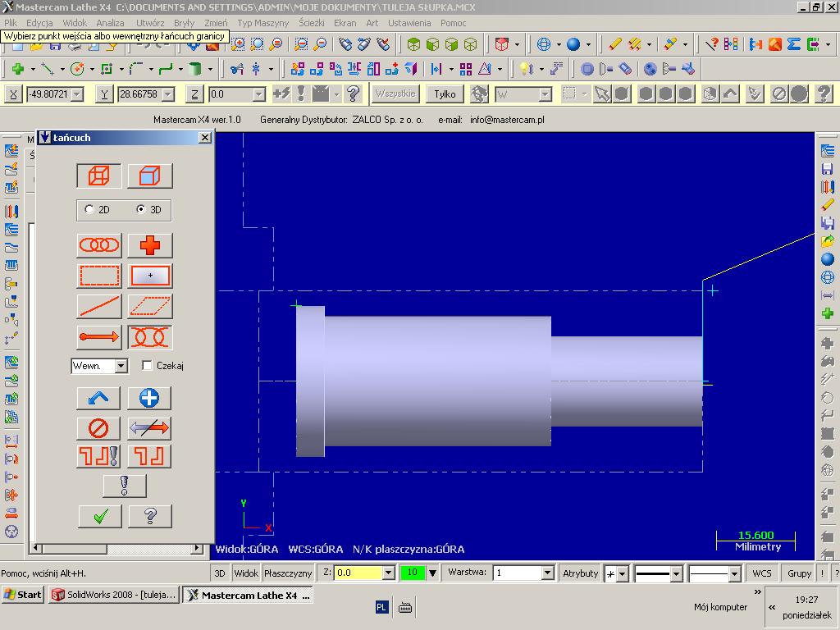The width and height of the screenshot is (840, 630).
Task: Click the create line toolbar icon
Action: click(x=48, y=69)
